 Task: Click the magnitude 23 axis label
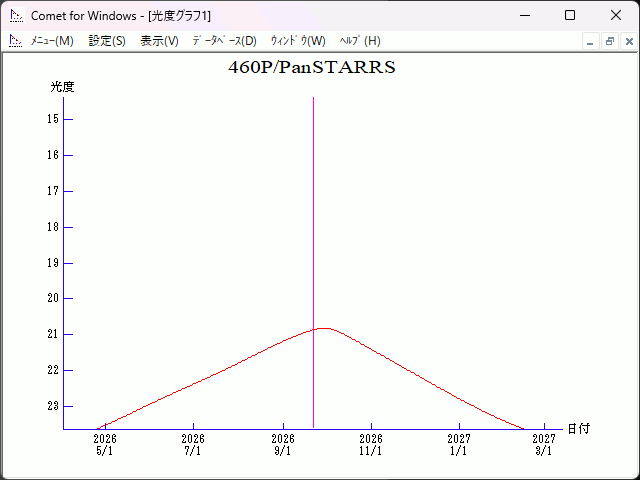click(53, 406)
